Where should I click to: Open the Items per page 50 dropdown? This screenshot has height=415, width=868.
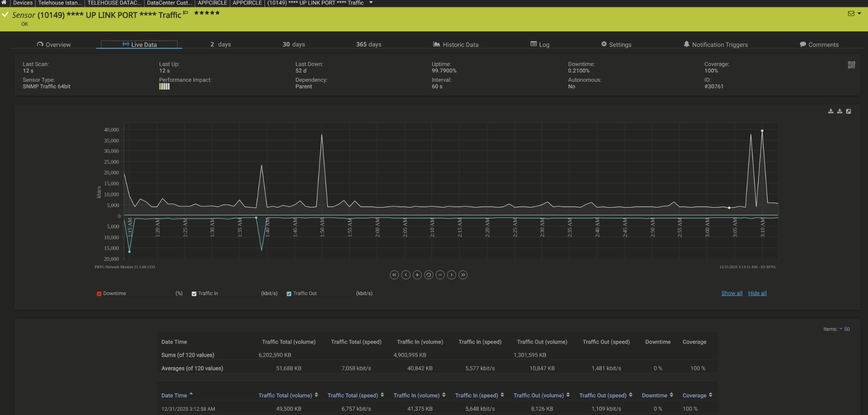[x=844, y=329]
